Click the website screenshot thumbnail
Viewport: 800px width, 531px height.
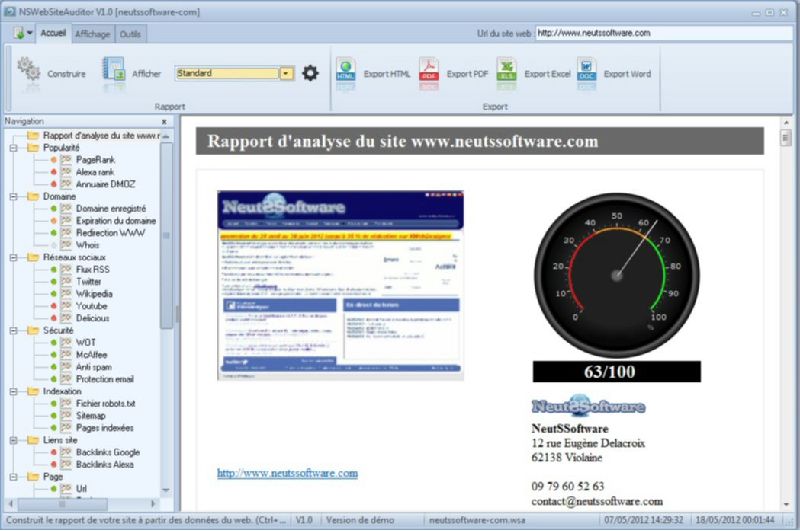341,285
